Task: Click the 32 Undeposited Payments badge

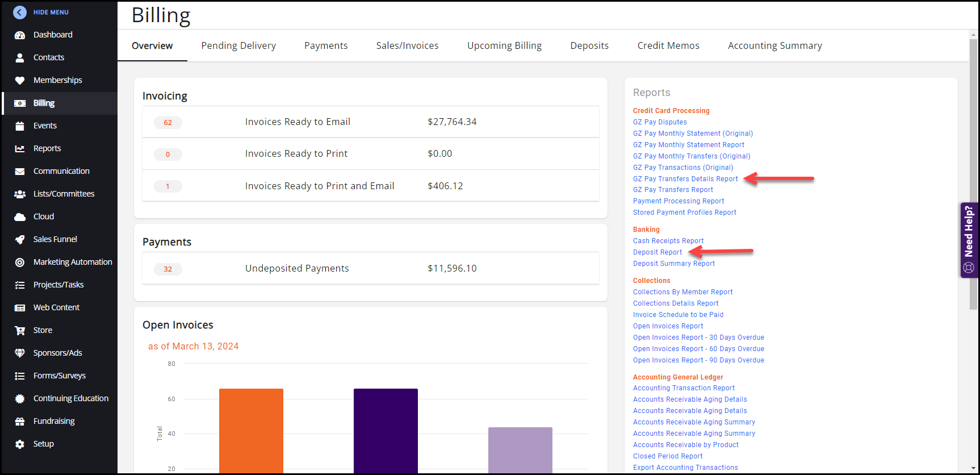Action: (x=168, y=269)
